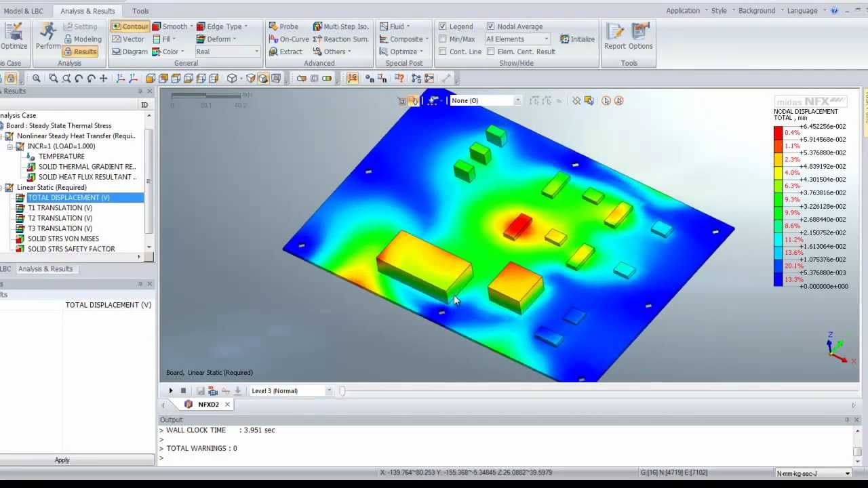Open the Extract results tool
The width and height of the screenshot is (868, 488).
[x=285, y=52]
